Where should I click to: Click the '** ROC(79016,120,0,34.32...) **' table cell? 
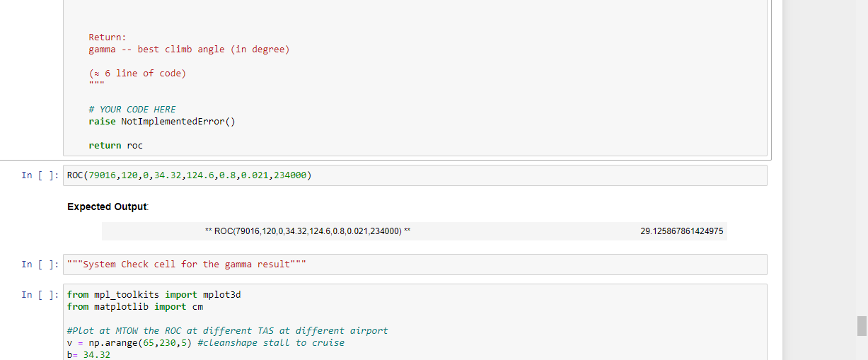307,231
